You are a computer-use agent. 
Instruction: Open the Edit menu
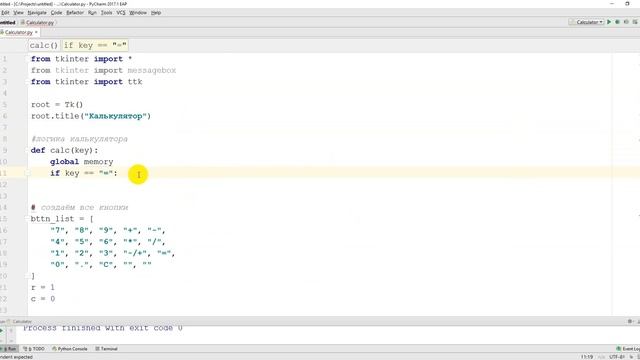pos(5,13)
